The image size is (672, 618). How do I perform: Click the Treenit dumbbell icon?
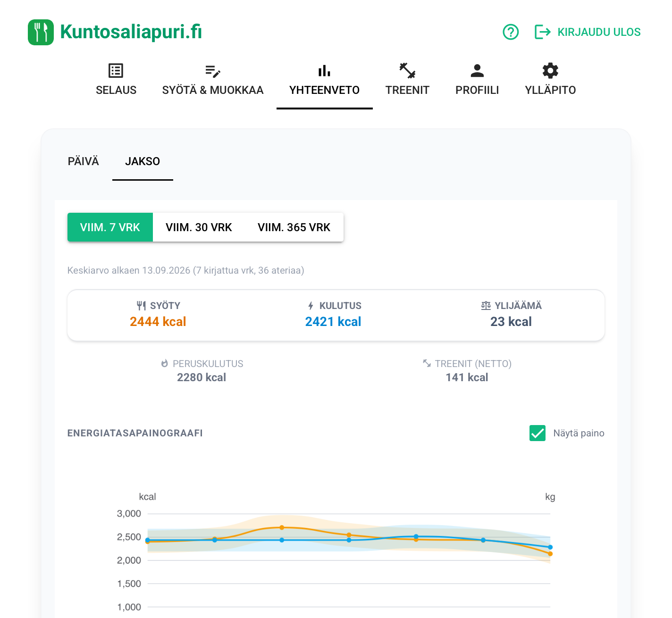tap(407, 71)
